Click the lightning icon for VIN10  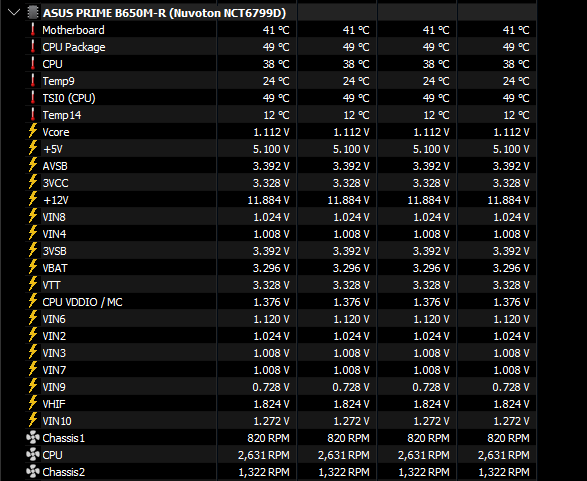[x=33, y=420]
